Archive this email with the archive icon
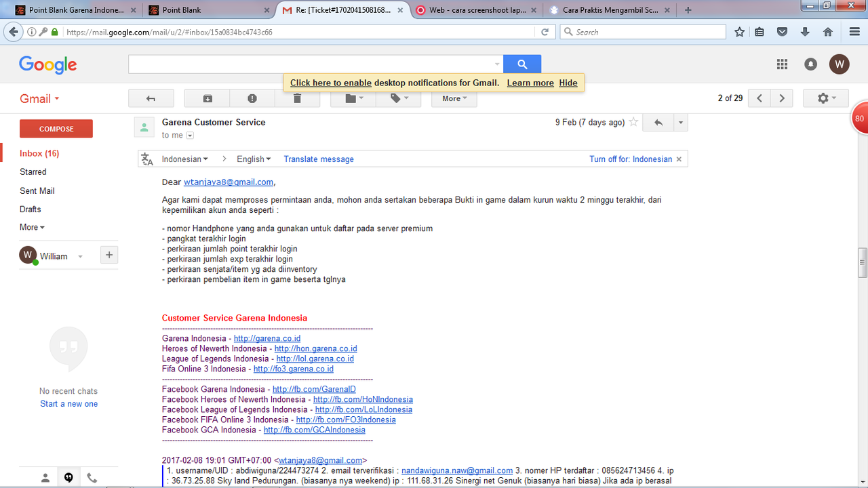The image size is (868, 488). pyautogui.click(x=208, y=98)
